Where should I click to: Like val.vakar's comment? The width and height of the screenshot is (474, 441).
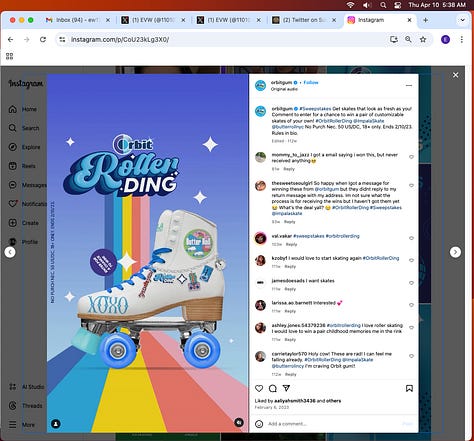pyautogui.click(x=411, y=238)
